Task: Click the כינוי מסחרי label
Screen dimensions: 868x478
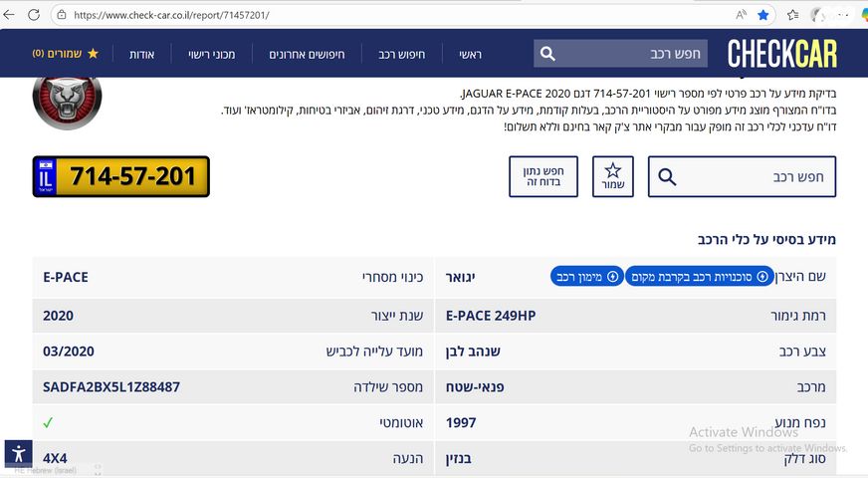Action: (392, 277)
